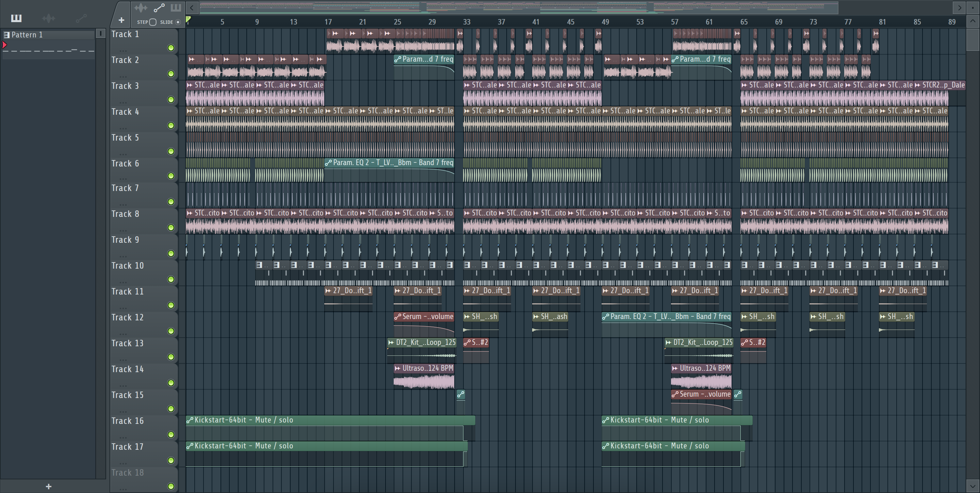
Task: Click the automation focus icon above Track 1
Action: click(159, 7)
